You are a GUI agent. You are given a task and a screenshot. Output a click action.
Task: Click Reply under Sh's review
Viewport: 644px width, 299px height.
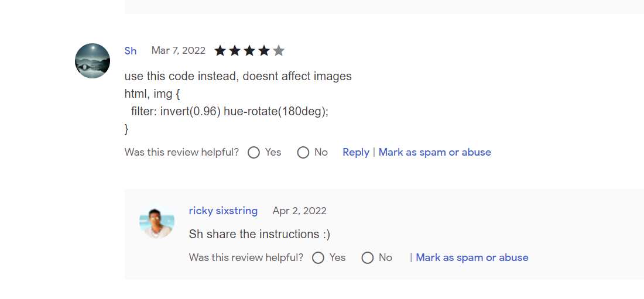coord(356,152)
